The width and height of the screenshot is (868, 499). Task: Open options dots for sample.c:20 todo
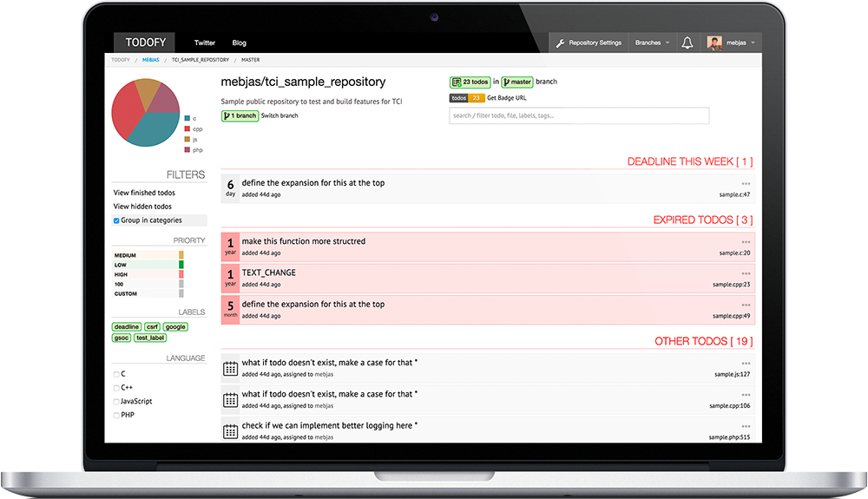746,242
